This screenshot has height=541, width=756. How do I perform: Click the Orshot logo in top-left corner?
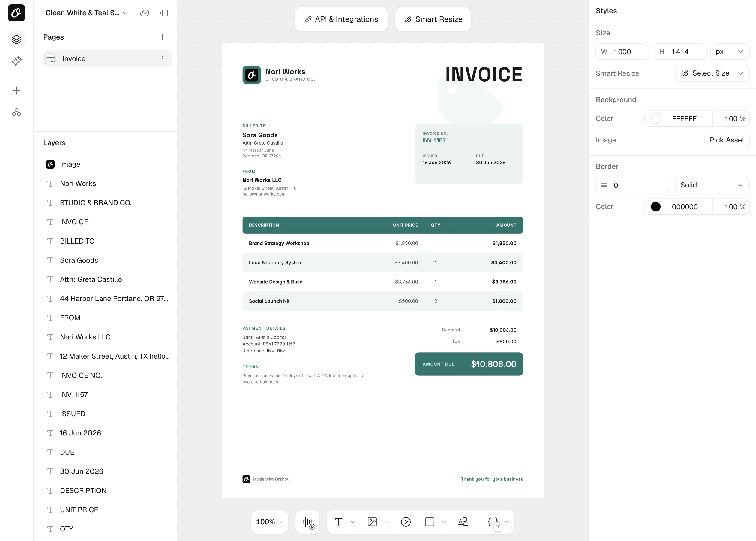pos(16,13)
